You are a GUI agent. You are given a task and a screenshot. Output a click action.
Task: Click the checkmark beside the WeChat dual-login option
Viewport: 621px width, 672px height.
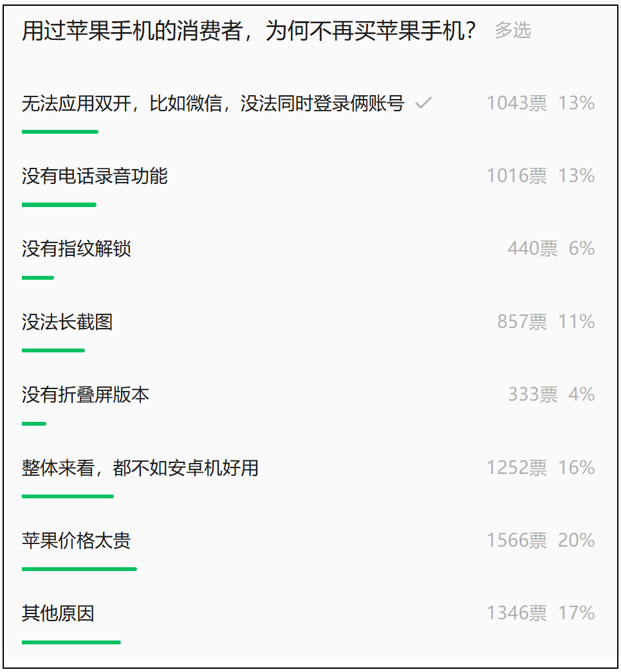423,103
